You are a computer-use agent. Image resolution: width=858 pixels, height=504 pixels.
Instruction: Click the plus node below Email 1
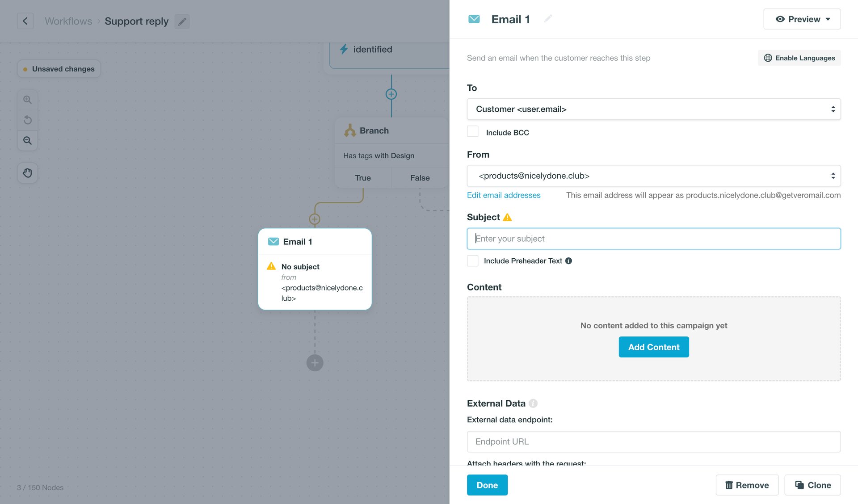pos(315,363)
